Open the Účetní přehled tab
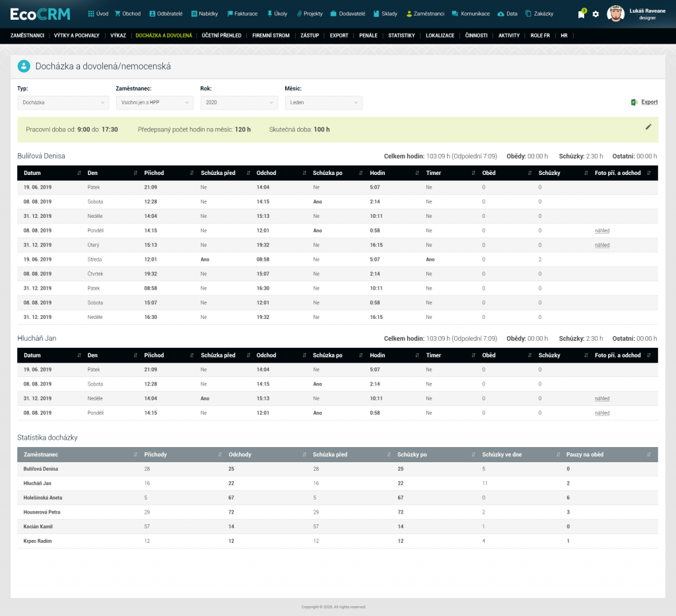Screen dimensions: 676x616 [x=222, y=36]
